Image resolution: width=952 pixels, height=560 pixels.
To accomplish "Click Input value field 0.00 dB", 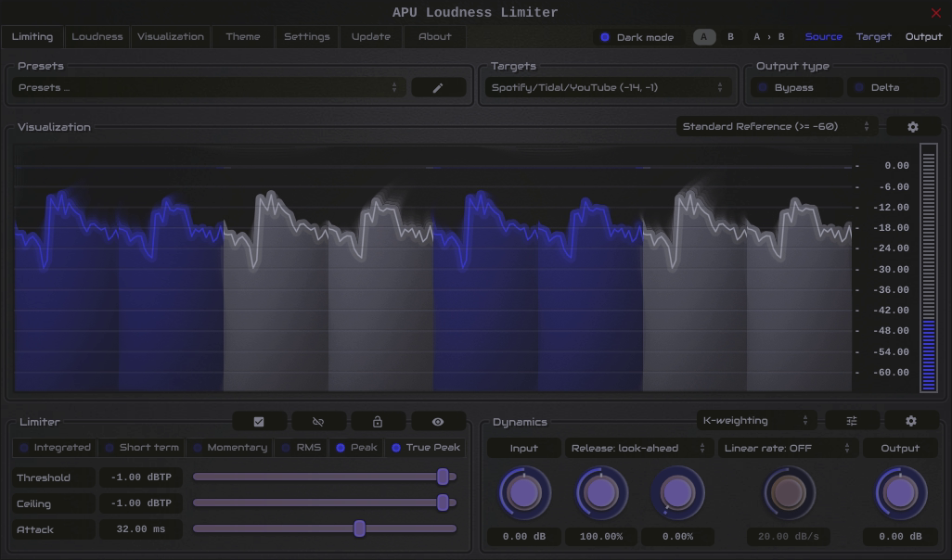I will click(524, 536).
